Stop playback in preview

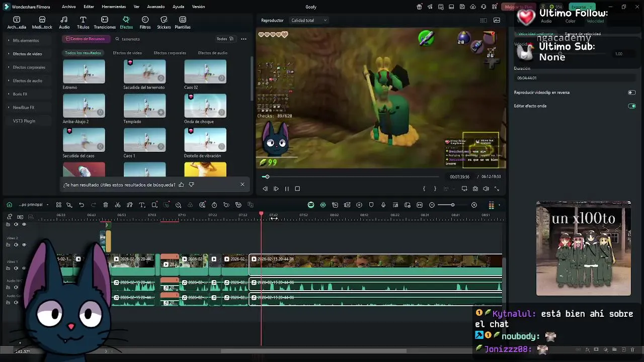click(297, 189)
